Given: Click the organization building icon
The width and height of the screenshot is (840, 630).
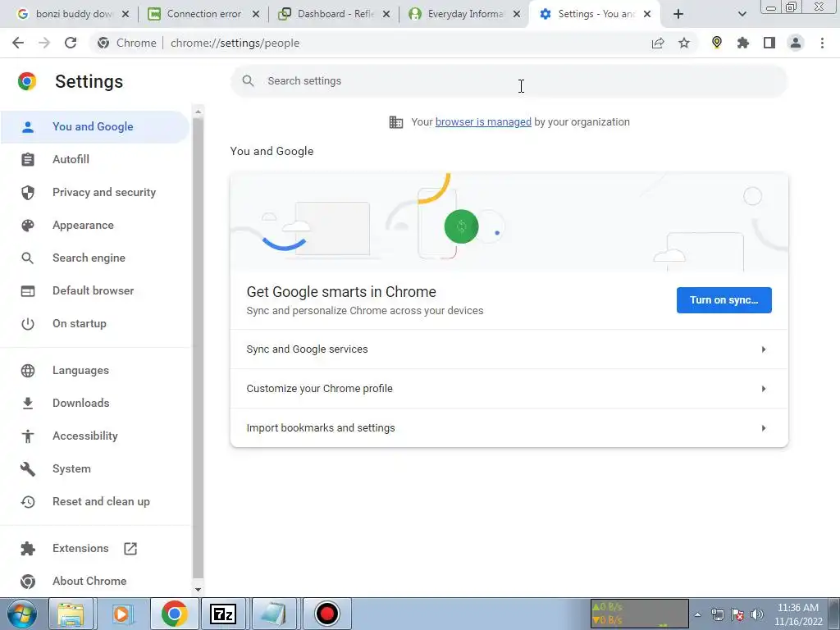Looking at the screenshot, I should pyautogui.click(x=396, y=122).
